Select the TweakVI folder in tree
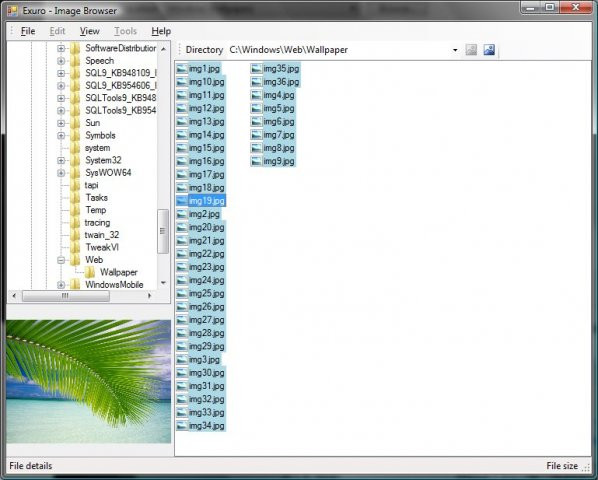The height and width of the screenshot is (480, 598). point(102,247)
